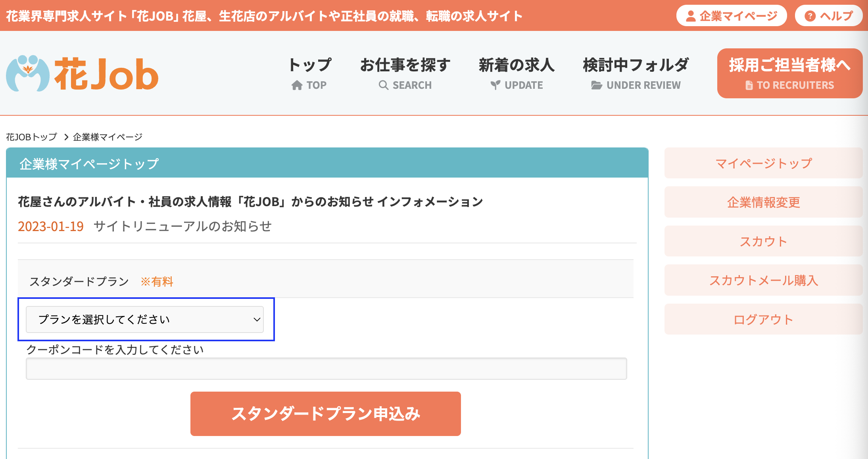This screenshot has height=459, width=868.
Task: Click the plan dropdown chevron arrow
Action: 257,319
